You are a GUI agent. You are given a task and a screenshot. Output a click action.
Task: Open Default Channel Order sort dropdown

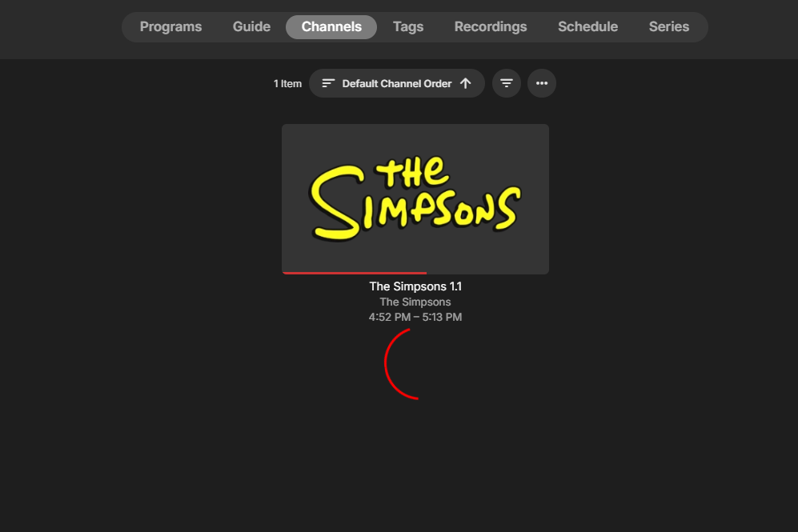pyautogui.click(x=396, y=83)
